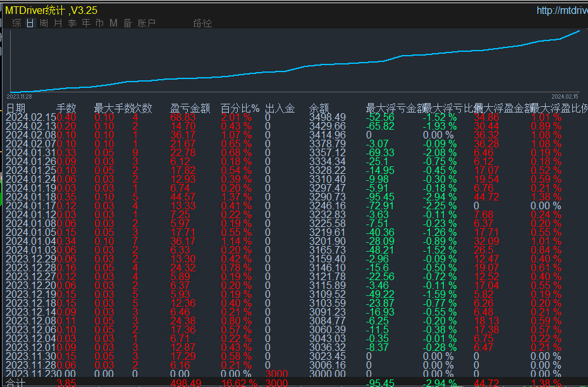Viewport: 588px width, 387px height.
Task: Click the percentage value 2.01 %
Action: [x=236, y=118]
